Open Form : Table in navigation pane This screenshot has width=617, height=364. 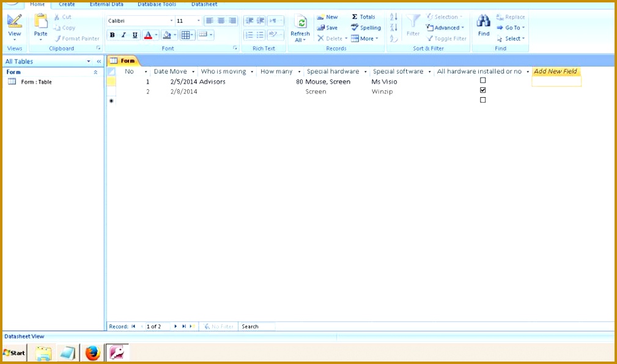(36, 82)
